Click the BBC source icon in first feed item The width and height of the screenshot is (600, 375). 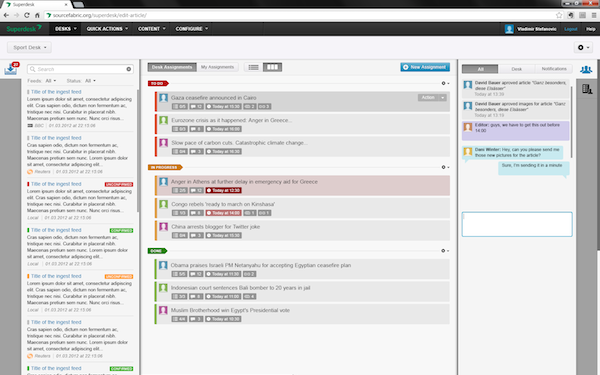pos(30,126)
